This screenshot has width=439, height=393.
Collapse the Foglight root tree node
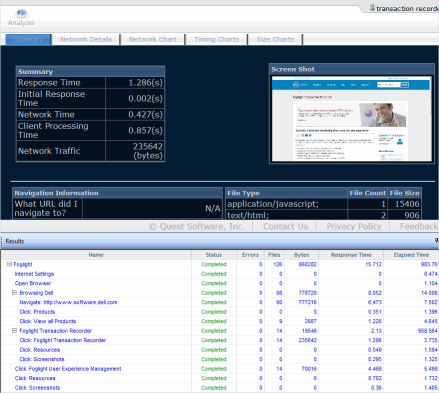click(9, 264)
